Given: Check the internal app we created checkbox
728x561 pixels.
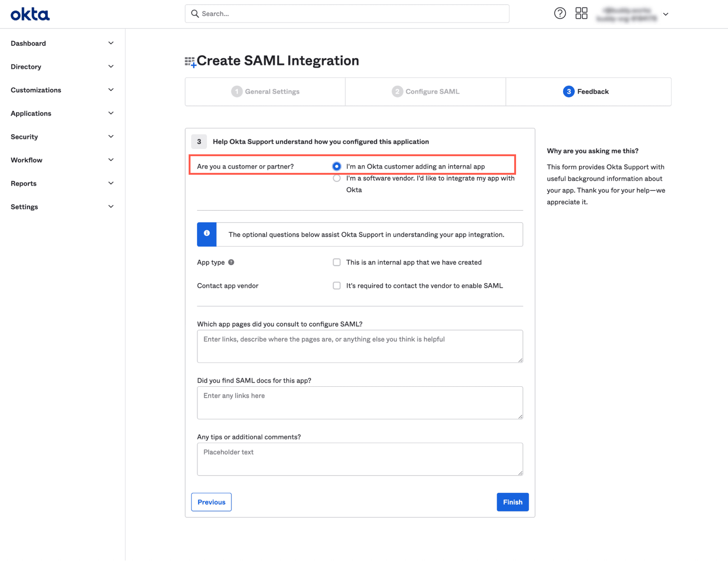Looking at the screenshot, I should [336, 262].
